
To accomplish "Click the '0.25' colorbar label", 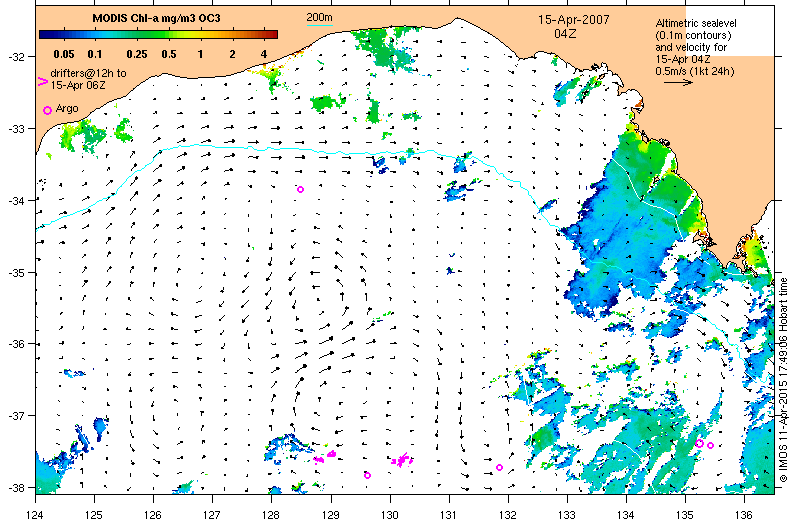I will coord(137,54).
